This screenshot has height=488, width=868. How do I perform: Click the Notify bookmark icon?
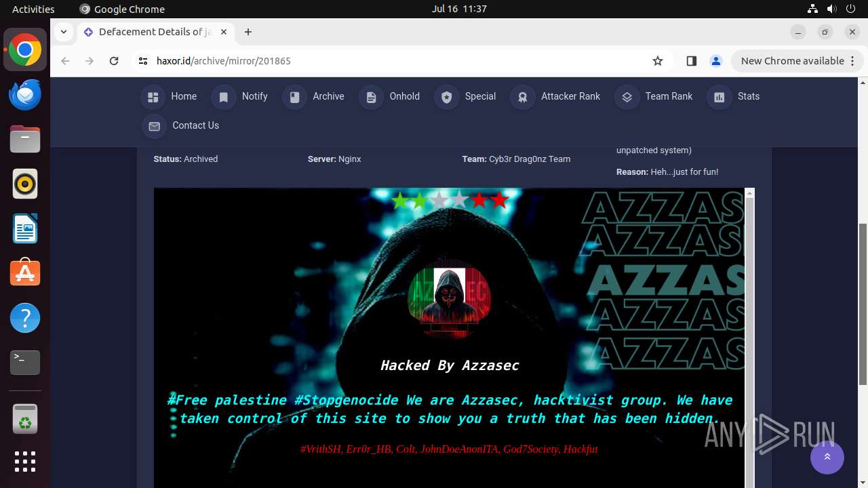click(x=224, y=97)
